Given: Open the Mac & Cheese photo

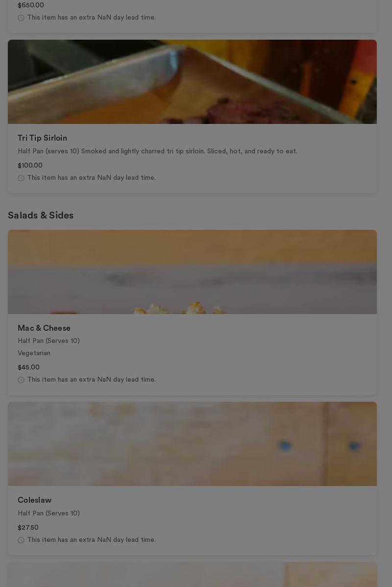Looking at the screenshot, I should 192,272.
